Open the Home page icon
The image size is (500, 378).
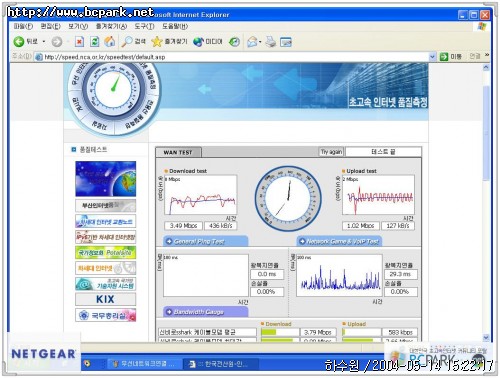point(109,42)
